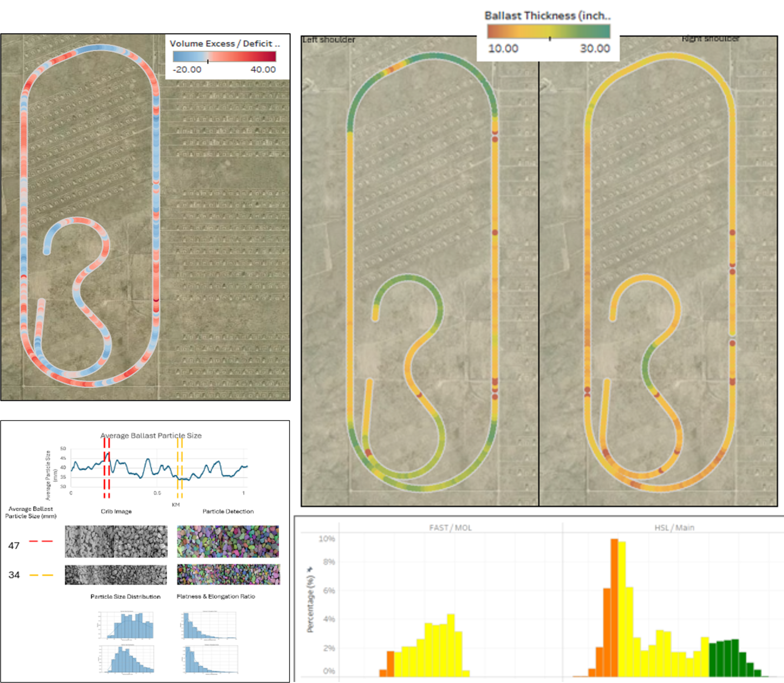784x683 pixels.
Task: Open the upper flatness elongation histogram
Action: coord(209,625)
